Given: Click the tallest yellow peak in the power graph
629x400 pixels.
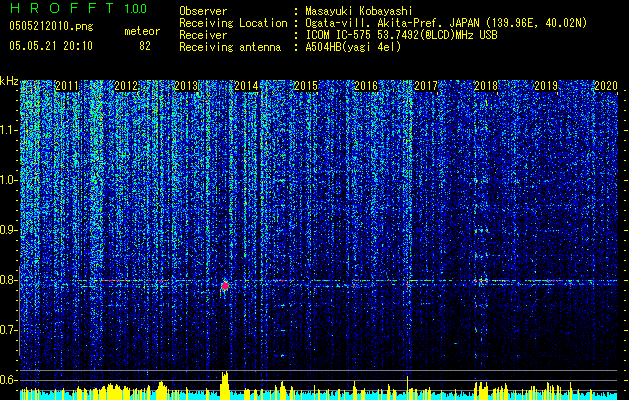Looking at the screenshot, I should pos(225,385).
